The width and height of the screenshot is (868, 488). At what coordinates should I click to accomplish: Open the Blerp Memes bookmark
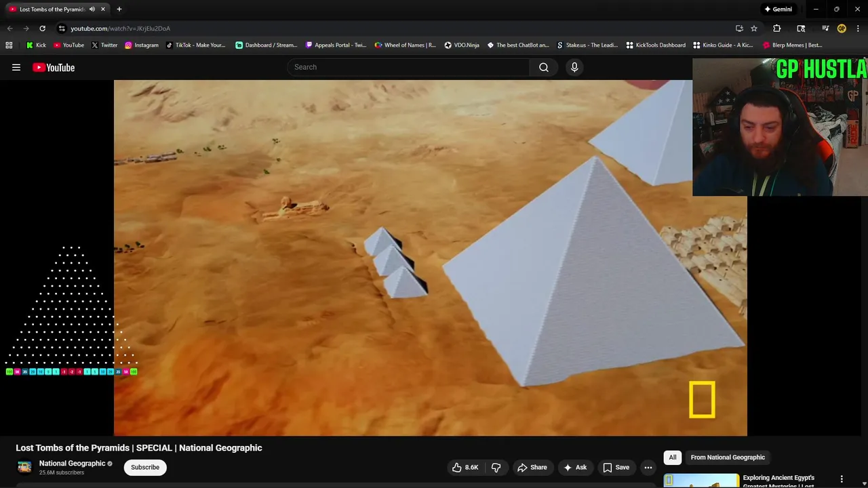pos(792,45)
